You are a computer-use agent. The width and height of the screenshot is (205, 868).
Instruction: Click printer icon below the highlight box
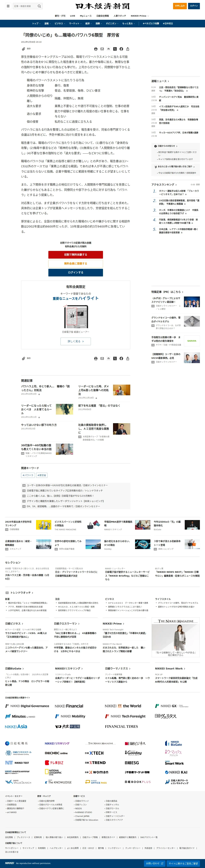click(96, 358)
